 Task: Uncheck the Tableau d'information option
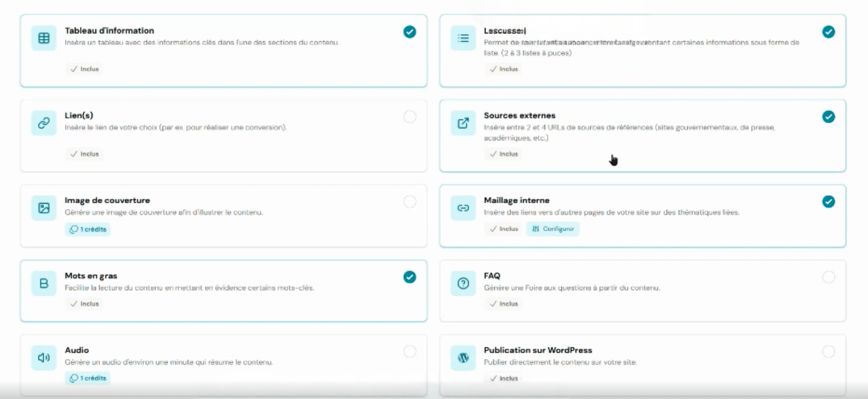click(409, 32)
